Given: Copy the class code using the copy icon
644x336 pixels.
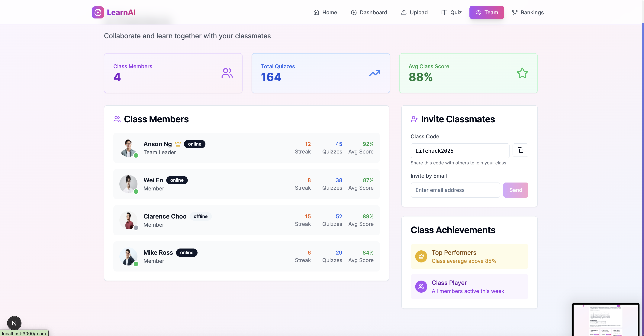Looking at the screenshot, I should pyautogui.click(x=520, y=150).
